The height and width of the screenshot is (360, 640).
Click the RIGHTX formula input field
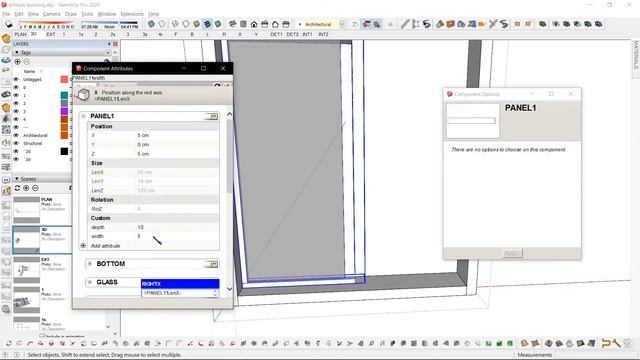tap(180, 293)
